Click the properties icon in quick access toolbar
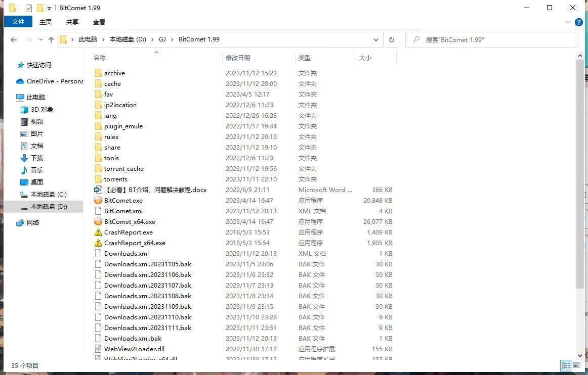The height and width of the screenshot is (375, 588). click(29, 8)
